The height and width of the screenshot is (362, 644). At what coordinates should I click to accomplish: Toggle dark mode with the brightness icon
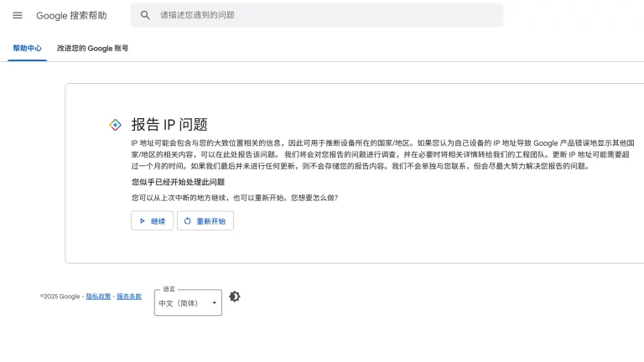(x=235, y=297)
